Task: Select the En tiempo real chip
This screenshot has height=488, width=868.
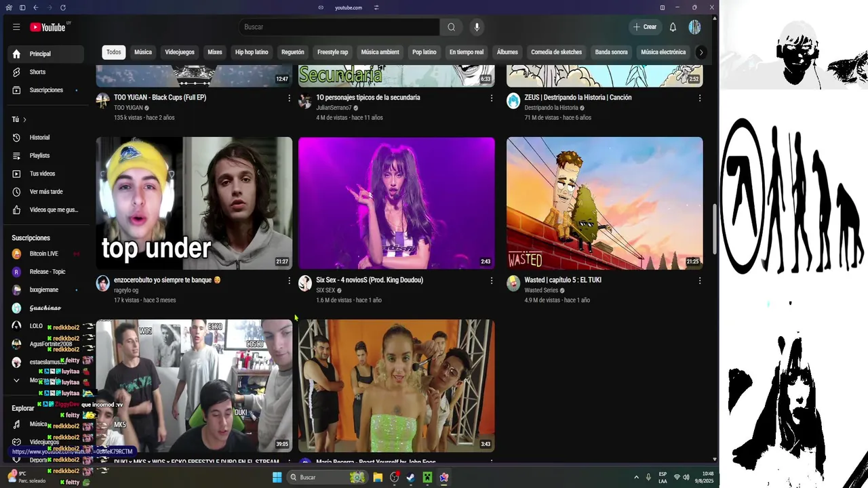Action: coord(467,52)
